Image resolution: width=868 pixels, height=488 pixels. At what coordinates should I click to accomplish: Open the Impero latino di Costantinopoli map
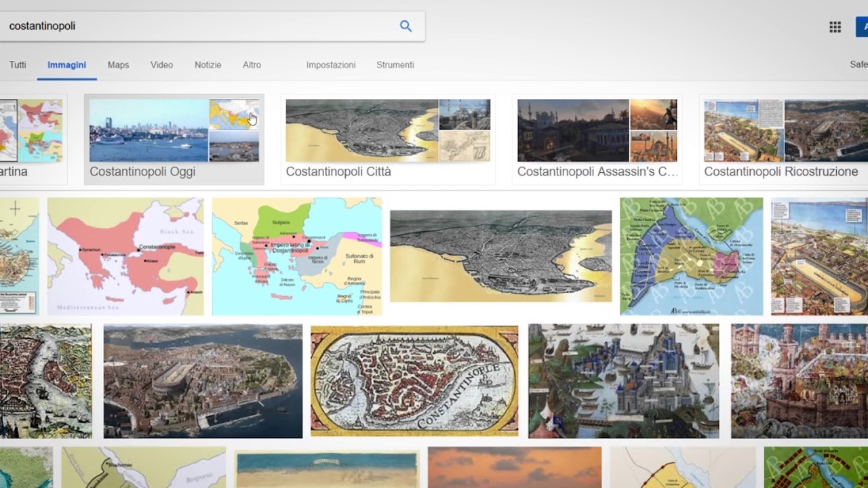[x=297, y=256]
